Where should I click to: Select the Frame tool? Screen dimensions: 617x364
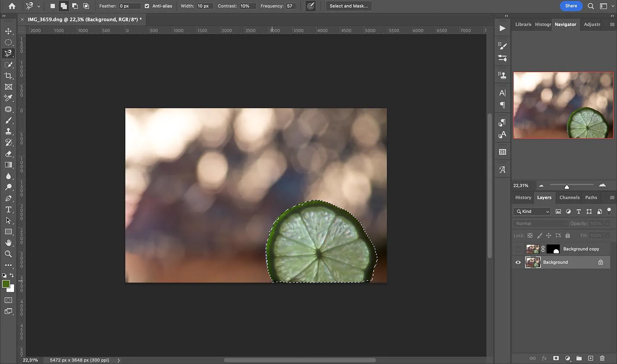click(8, 87)
